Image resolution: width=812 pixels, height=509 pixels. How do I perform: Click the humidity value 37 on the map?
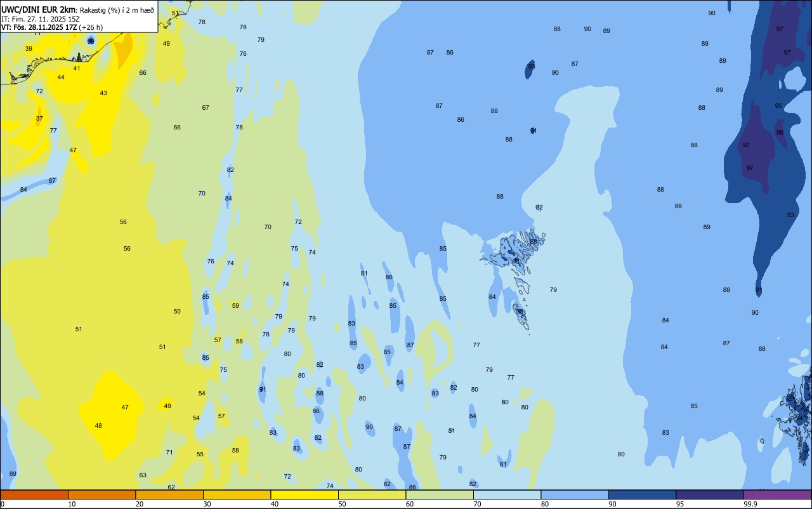[x=39, y=119]
